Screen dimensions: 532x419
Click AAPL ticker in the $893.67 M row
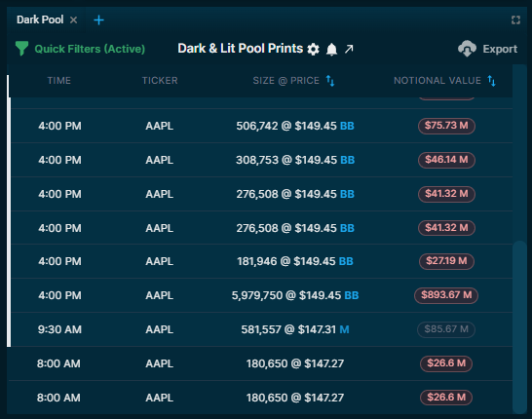pyautogui.click(x=160, y=295)
